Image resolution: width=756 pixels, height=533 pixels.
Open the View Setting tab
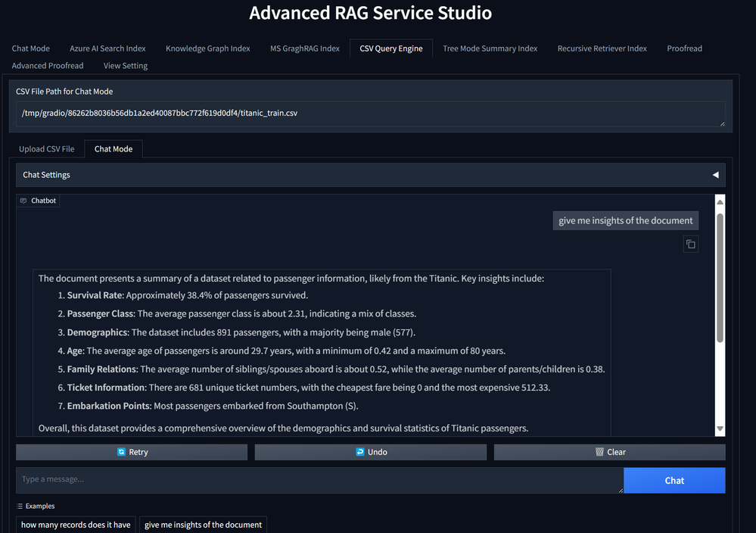pos(126,66)
